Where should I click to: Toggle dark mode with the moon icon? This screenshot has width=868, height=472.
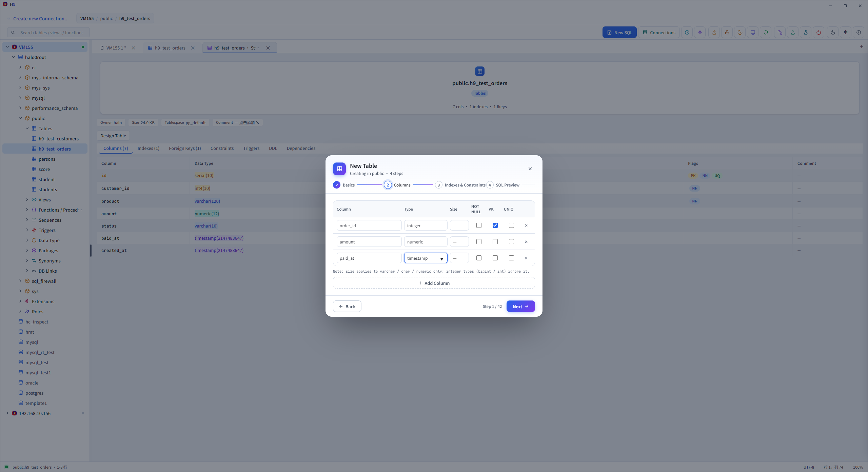pos(833,33)
